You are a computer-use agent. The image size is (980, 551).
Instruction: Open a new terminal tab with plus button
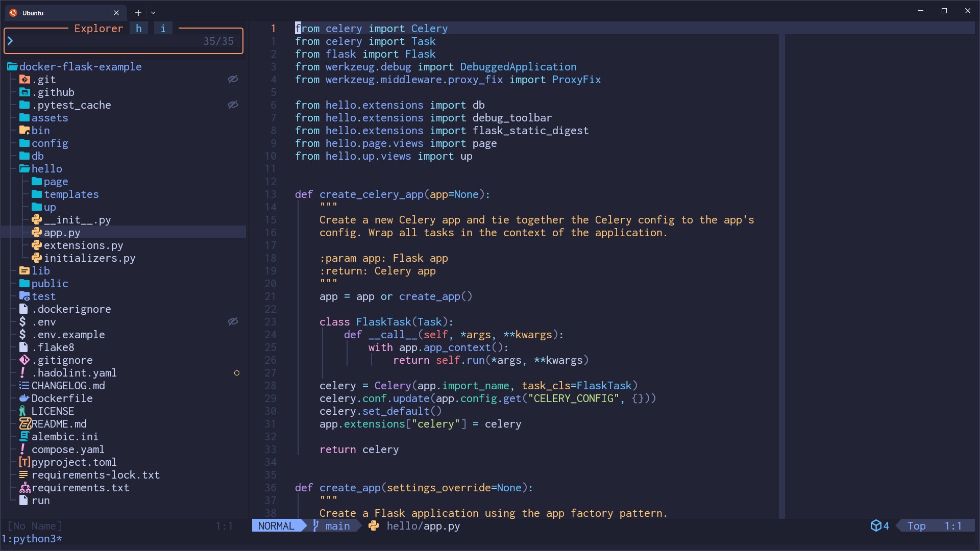pos(138,13)
